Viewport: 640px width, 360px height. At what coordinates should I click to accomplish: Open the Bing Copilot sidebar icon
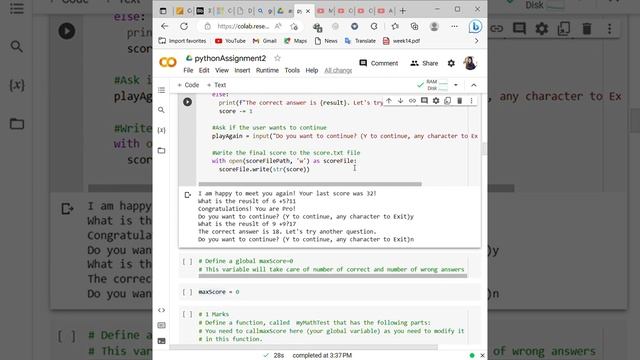coord(475,27)
